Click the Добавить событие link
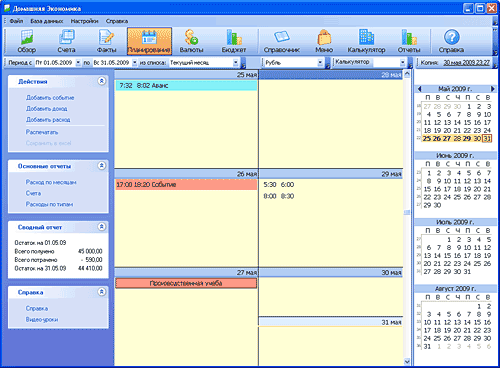The width and height of the screenshot is (500, 368). pyautogui.click(x=50, y=98)
